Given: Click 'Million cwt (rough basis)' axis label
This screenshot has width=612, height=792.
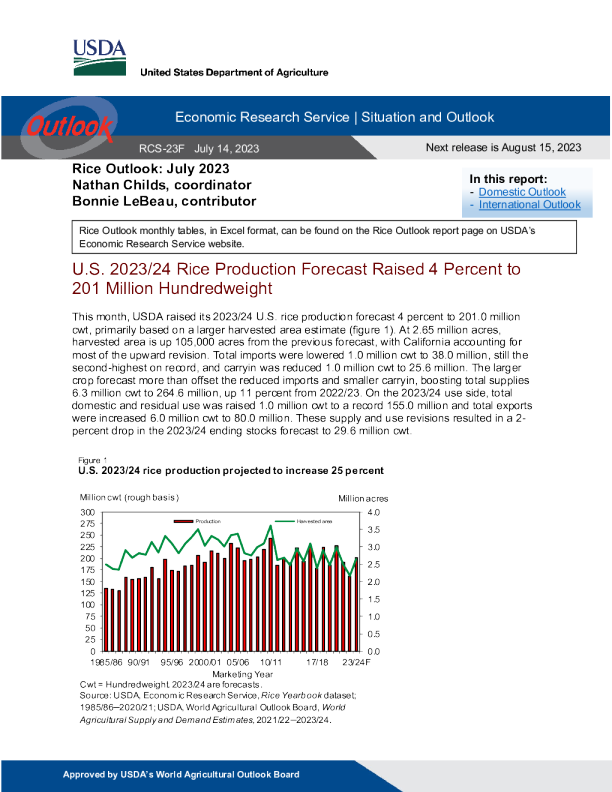Looking at the screenshot, I should 129,498.
